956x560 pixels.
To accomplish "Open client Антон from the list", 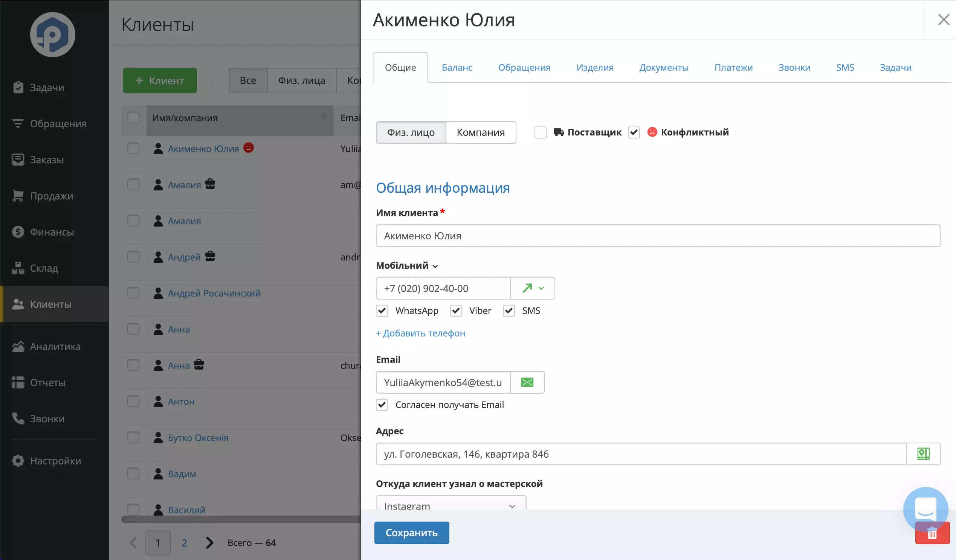I will 181,402.
